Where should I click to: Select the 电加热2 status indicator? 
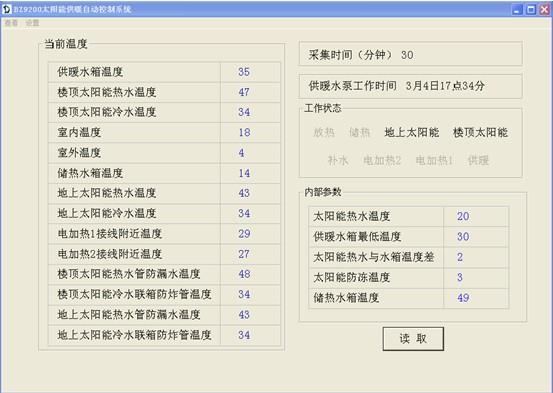382,160
